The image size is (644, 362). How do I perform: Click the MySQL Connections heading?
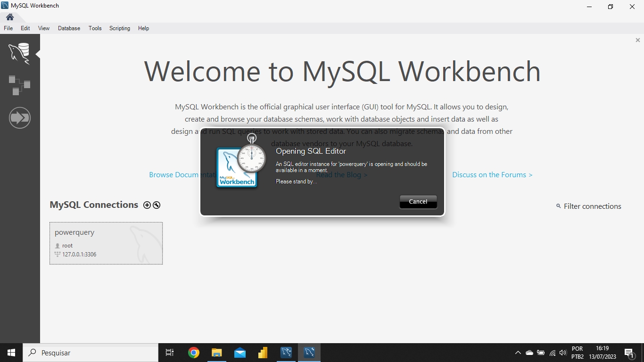pos(94,205)
